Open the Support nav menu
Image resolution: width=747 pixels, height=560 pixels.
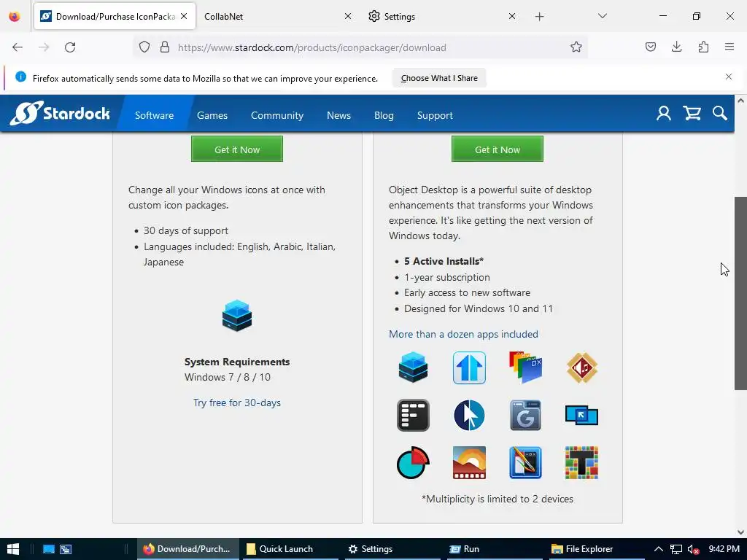point(435,115)
